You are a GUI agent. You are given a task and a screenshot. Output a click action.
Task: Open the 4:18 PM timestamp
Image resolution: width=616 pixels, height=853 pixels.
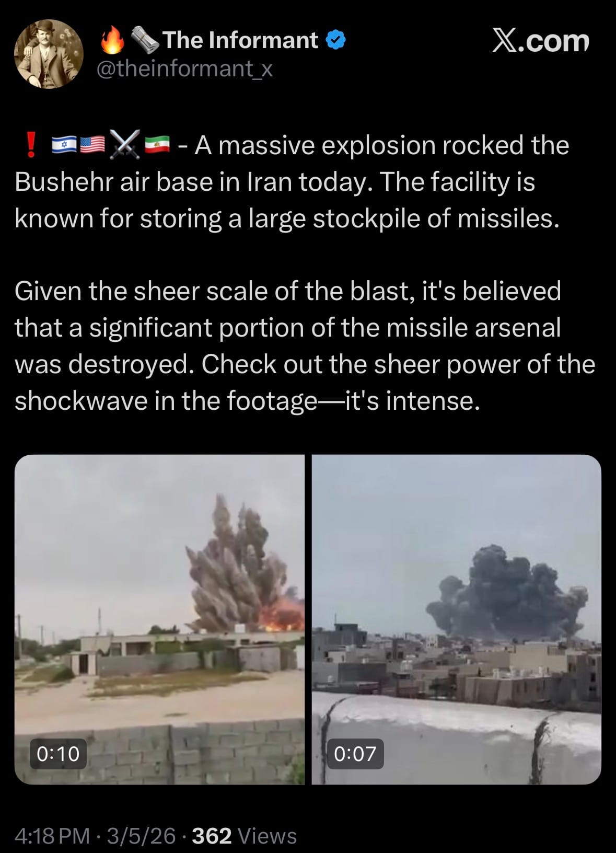coord(52,836)
